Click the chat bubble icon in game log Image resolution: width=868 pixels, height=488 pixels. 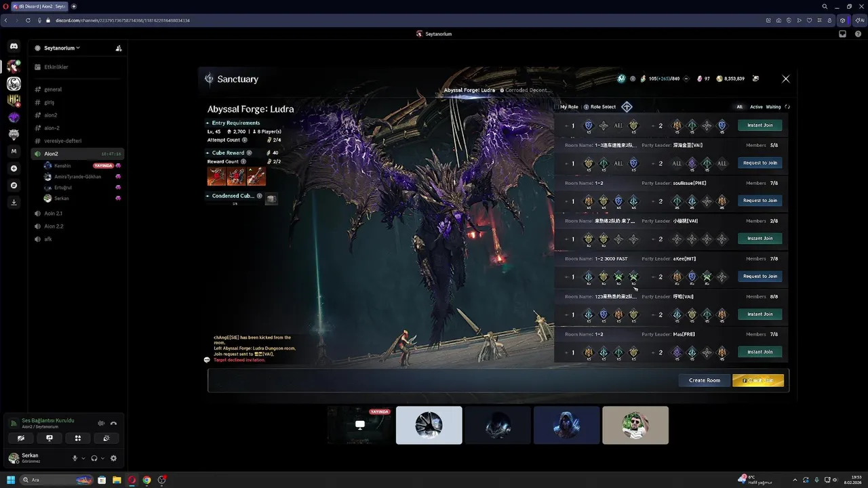point(207,360)
